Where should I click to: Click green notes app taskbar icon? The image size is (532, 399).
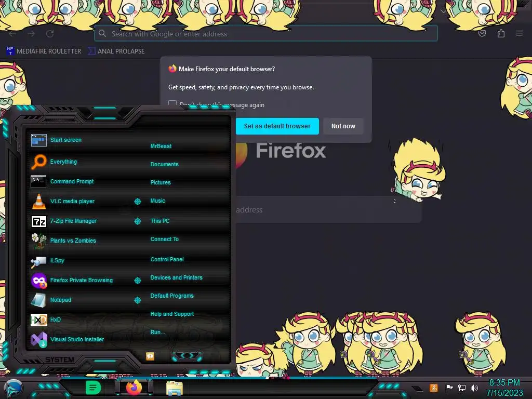94,387
